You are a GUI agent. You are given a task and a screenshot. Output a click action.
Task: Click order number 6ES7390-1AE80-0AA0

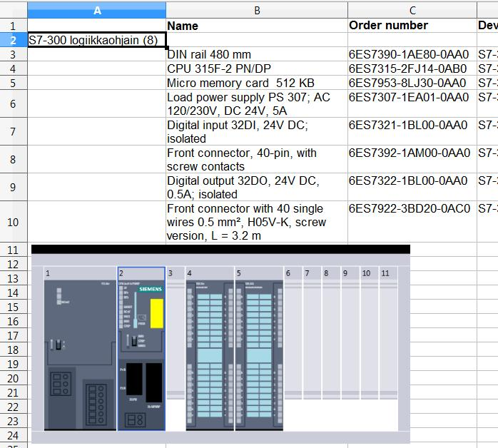(x=412, y=54)
